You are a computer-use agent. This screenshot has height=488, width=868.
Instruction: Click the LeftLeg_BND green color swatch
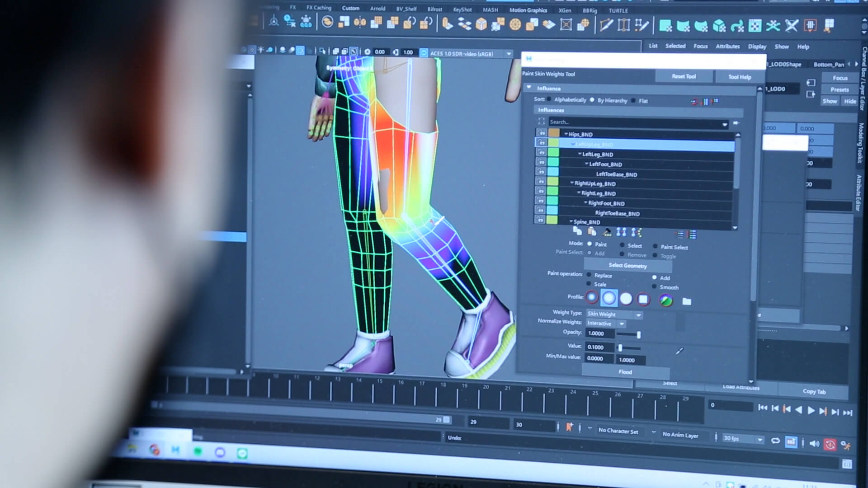tap(553, 152)
